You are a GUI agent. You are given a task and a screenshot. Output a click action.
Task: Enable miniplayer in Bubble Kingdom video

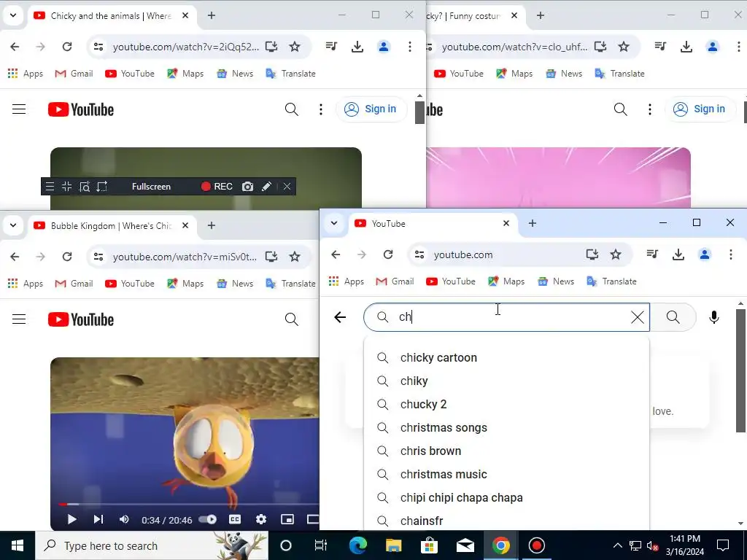click(x=287, y=519)
